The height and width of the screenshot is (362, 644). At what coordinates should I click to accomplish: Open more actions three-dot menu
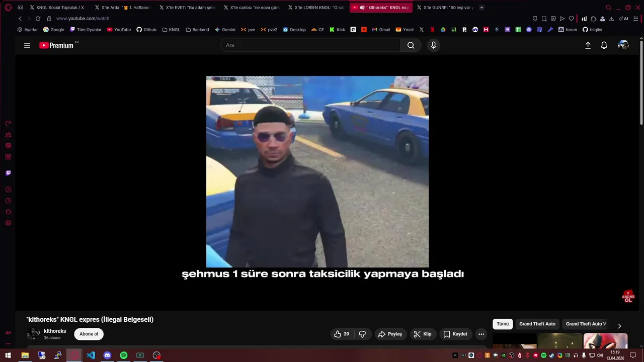coord(481,334)
